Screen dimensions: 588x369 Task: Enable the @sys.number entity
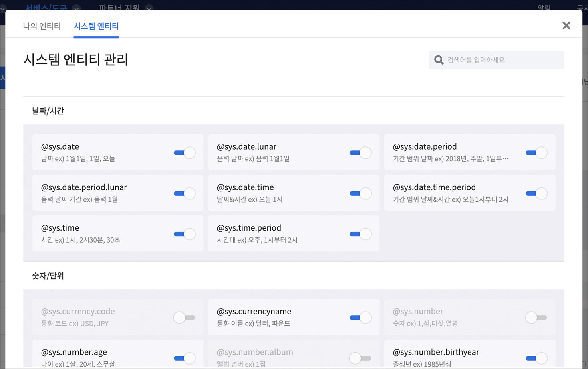pos(536,318)
